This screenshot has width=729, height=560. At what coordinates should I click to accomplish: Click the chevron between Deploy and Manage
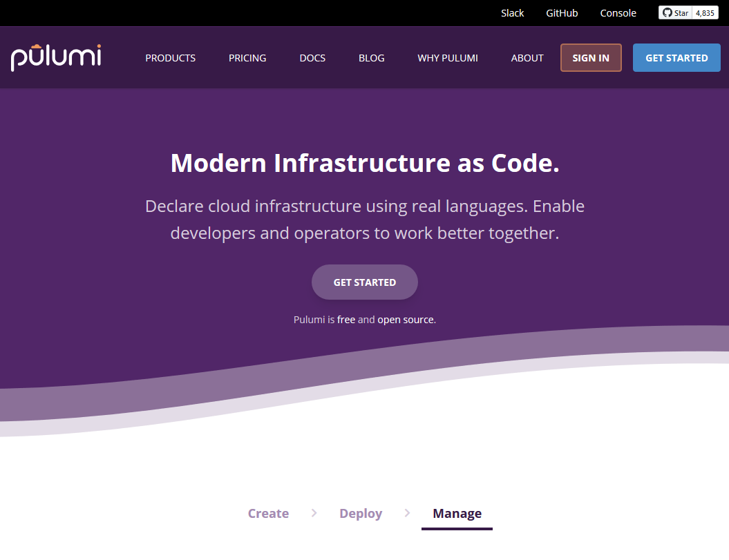coord(407,512)
